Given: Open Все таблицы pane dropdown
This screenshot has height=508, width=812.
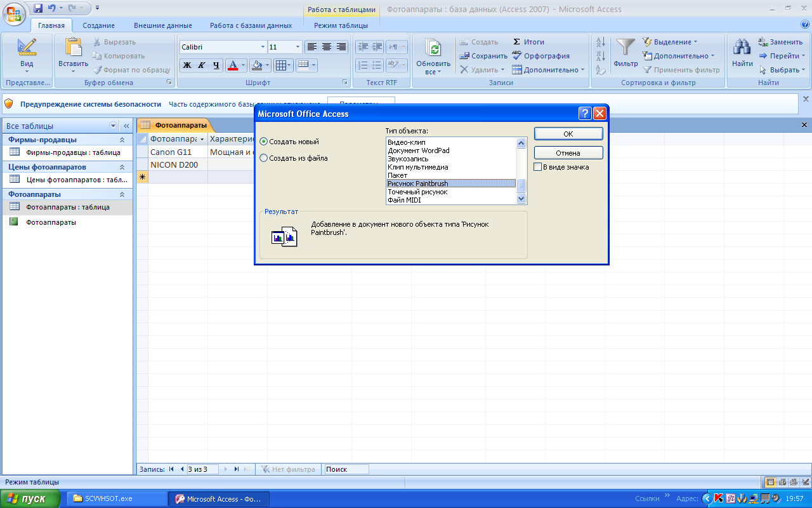Looking at the screenshot, I should click(x=114, y=126).
